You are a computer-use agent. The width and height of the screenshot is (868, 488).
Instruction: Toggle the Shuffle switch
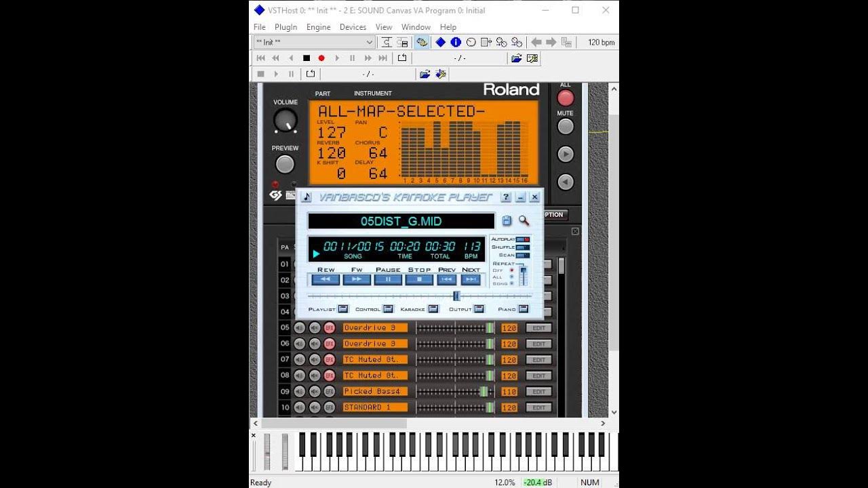[522, 247]
